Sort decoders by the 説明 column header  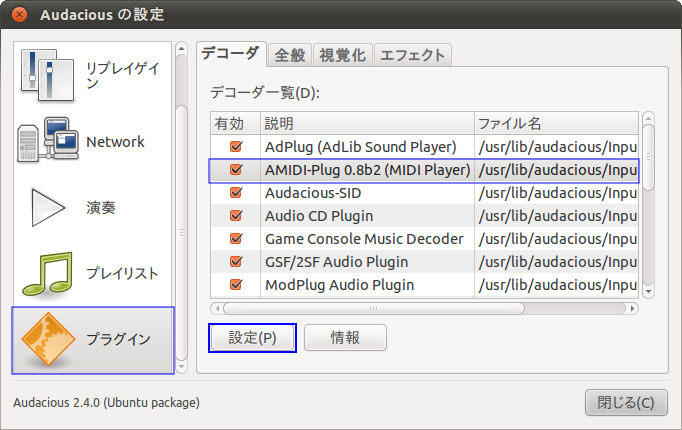367,123
